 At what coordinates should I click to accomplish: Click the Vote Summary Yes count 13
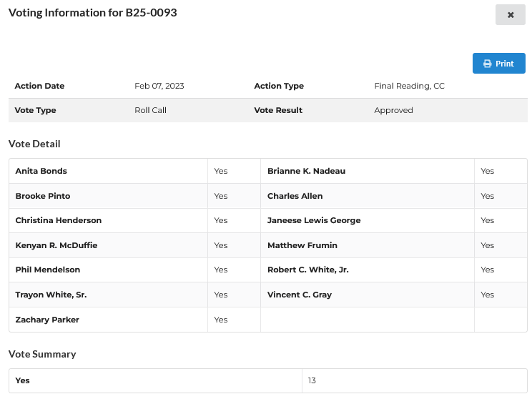click(312, 380)
